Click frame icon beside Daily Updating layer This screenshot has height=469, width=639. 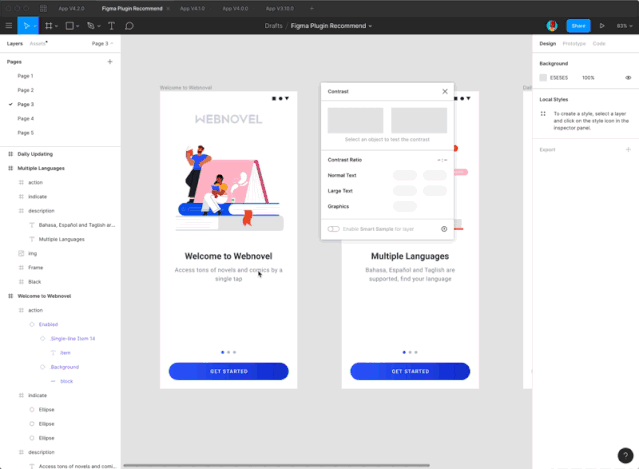click(x=11, y=154)
